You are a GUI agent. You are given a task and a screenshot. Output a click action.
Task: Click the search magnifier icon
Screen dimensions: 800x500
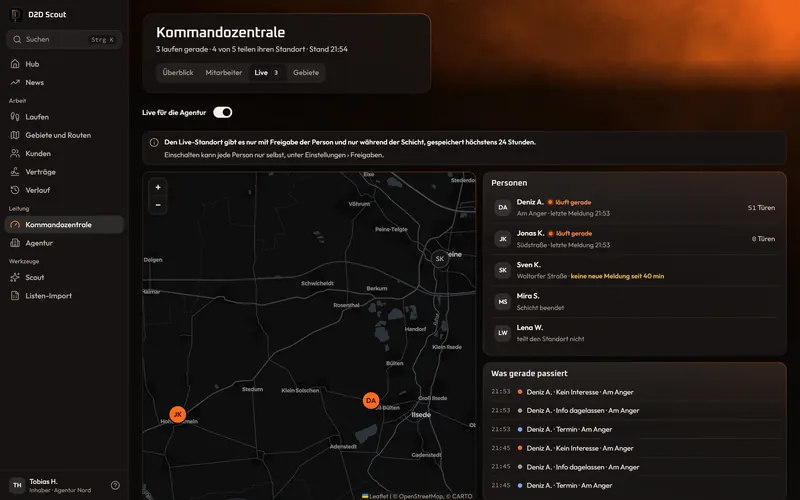tap(17, 39)
